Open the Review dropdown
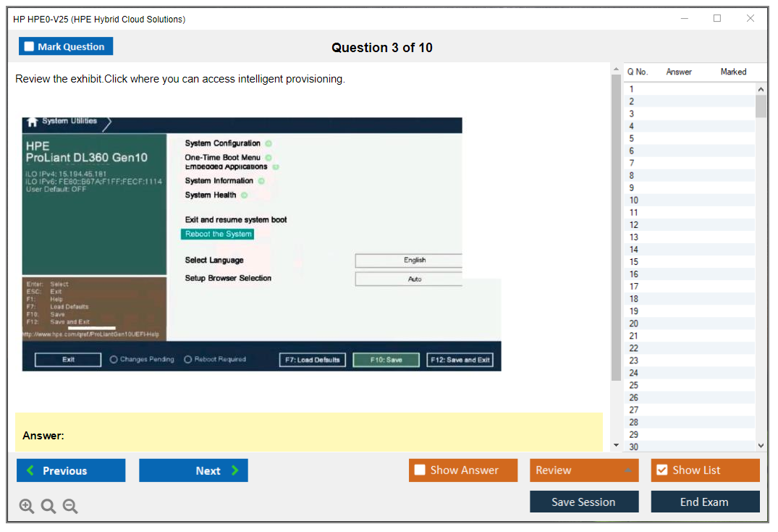 [584, 470]
